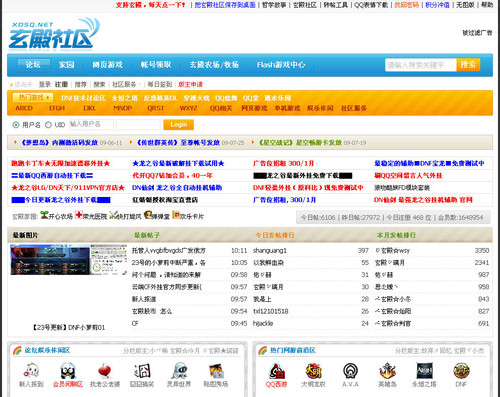Click the red cross hospital icon

pyautogui.click(x=79, y=215)
